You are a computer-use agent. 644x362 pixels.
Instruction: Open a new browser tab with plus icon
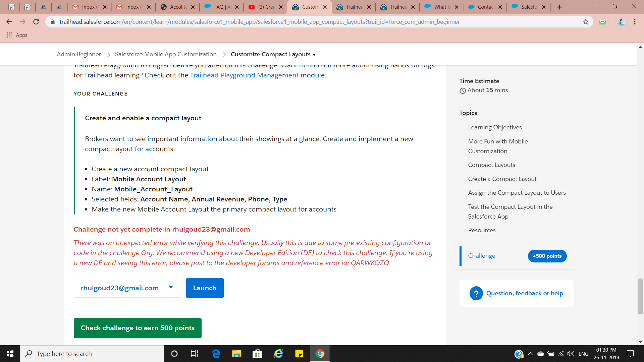pyautogui.click(x=559, y=7)
